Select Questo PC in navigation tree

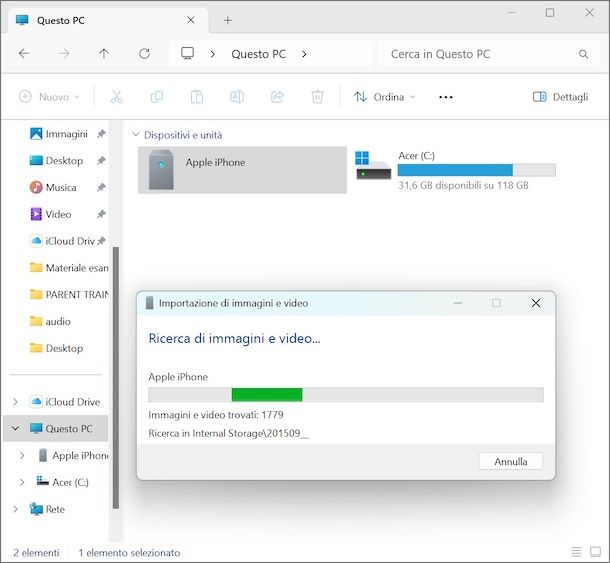61,428
